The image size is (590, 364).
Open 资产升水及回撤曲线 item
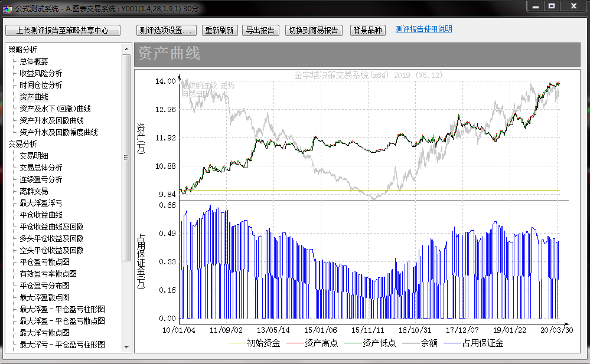click(x=51, y=120)
